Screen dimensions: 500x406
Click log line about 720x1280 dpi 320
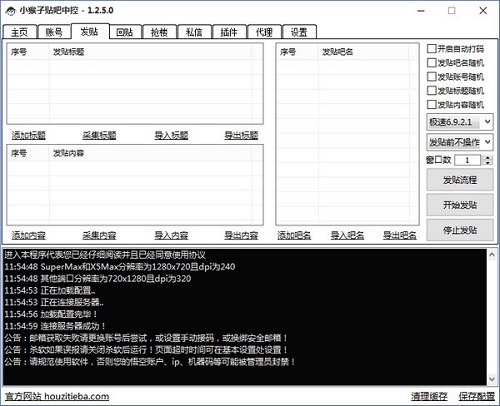(x=98, y=279)
